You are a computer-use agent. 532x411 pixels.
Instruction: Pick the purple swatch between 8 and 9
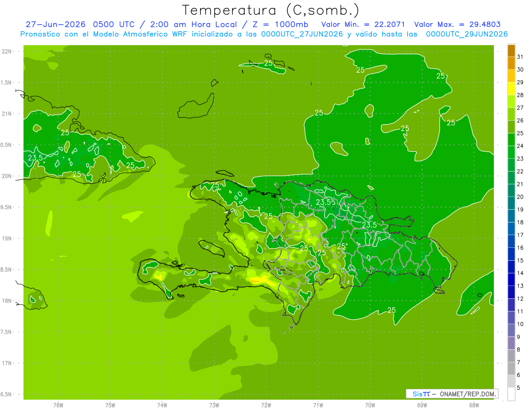point(511,343)
